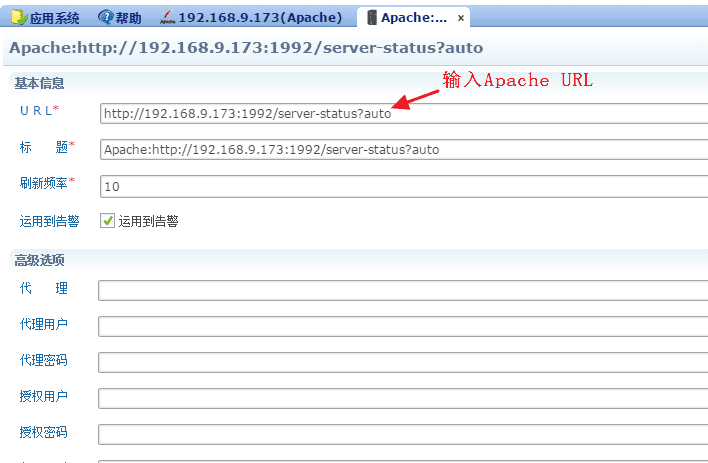Click the 代理 input field

pos(403,290)
